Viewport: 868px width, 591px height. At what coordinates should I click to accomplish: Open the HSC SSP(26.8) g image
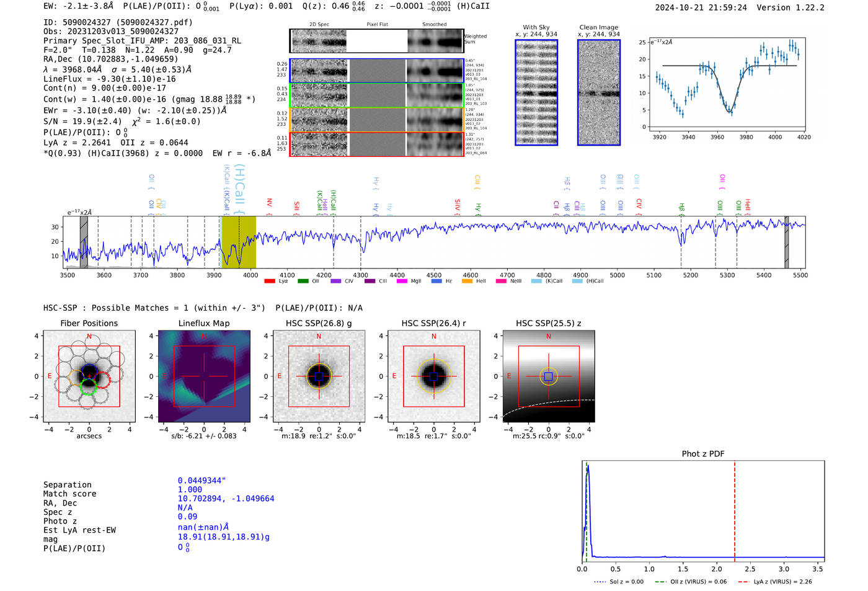319,376
